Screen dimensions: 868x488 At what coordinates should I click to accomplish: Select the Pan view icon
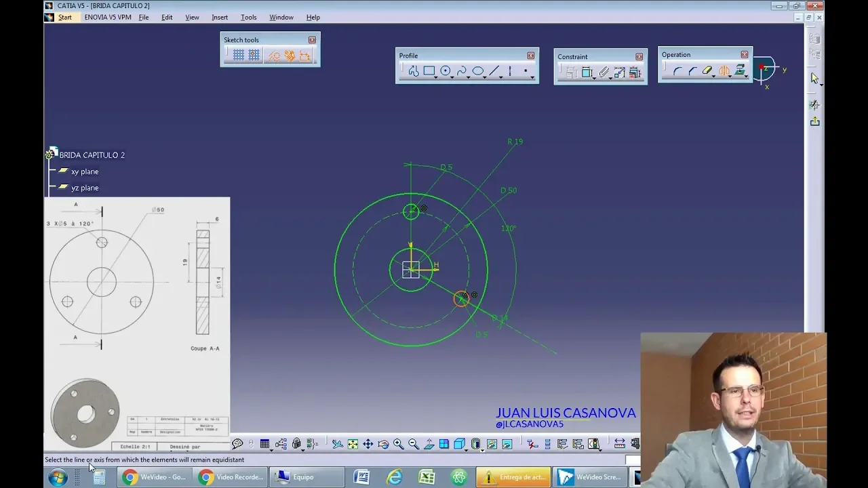[368, 445]
